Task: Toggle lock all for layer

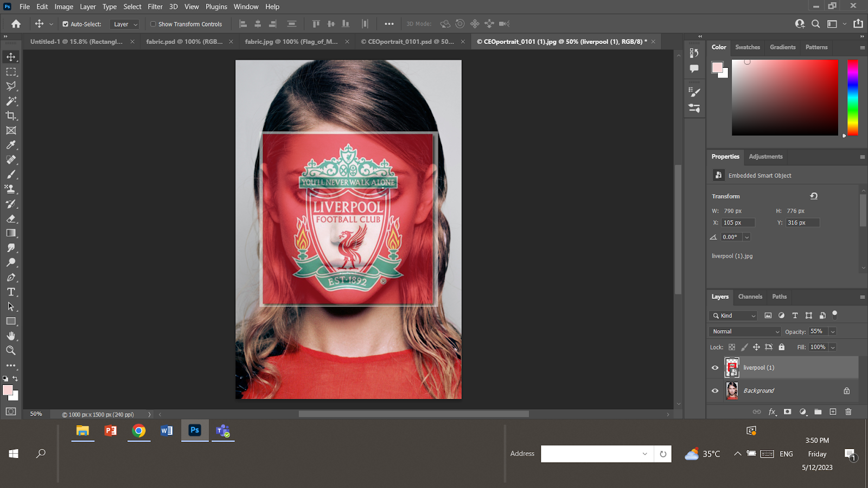Action: point(782,347)
